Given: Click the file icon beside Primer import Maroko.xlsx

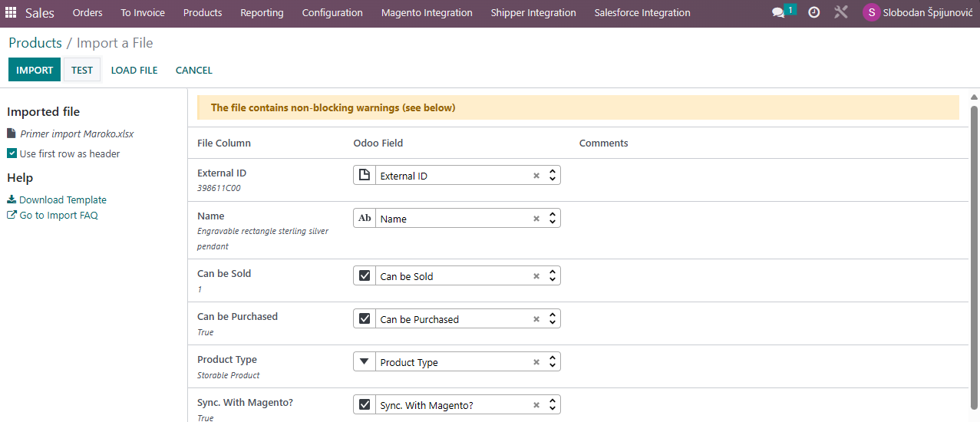Looking at the screenshot, I should pos(11,134).
